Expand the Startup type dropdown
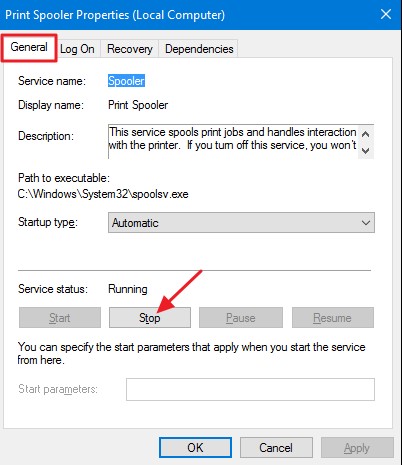Viewport: 402px width, 465px height. 241,223
